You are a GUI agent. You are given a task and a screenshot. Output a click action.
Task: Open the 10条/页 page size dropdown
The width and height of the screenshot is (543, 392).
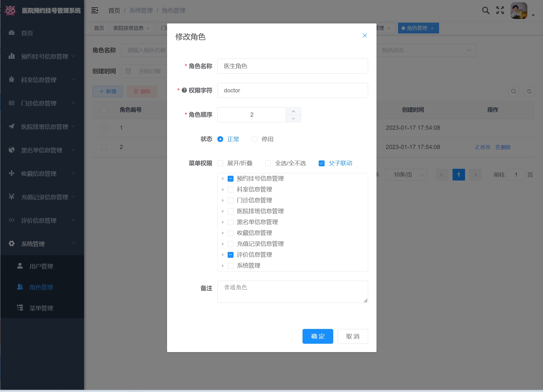click(x=406, y=175)
